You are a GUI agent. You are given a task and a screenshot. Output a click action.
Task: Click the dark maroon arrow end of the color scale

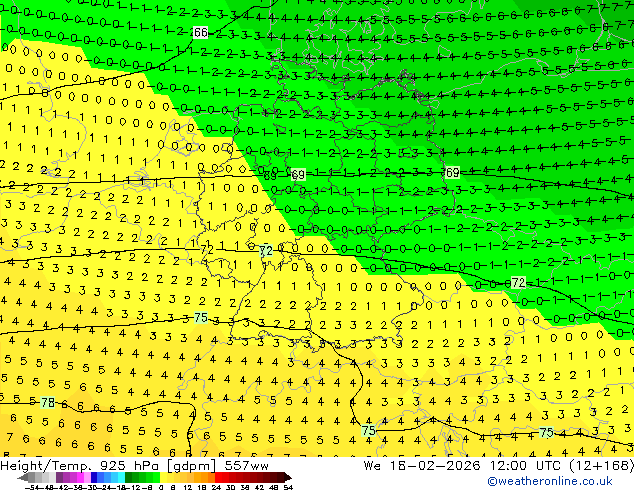pos(287,477)
